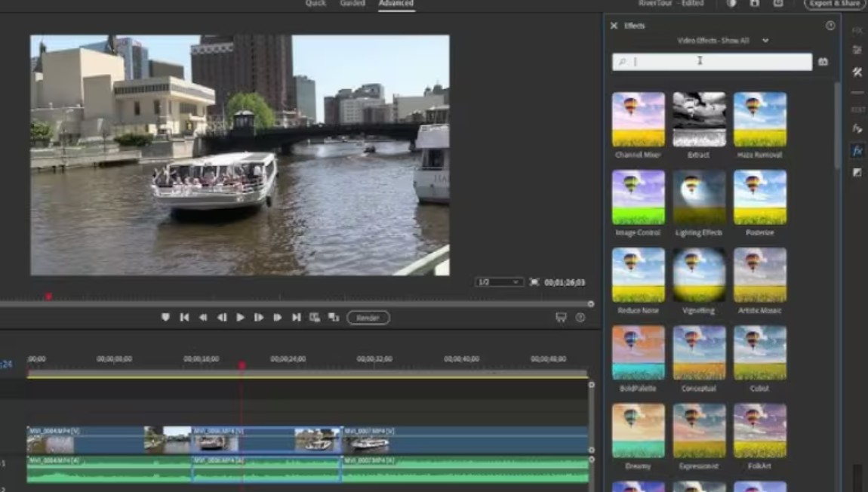This screenshot has height=492, width=868.
Task: Add a marker with the marker icon
Action: [x=165, y=318]
